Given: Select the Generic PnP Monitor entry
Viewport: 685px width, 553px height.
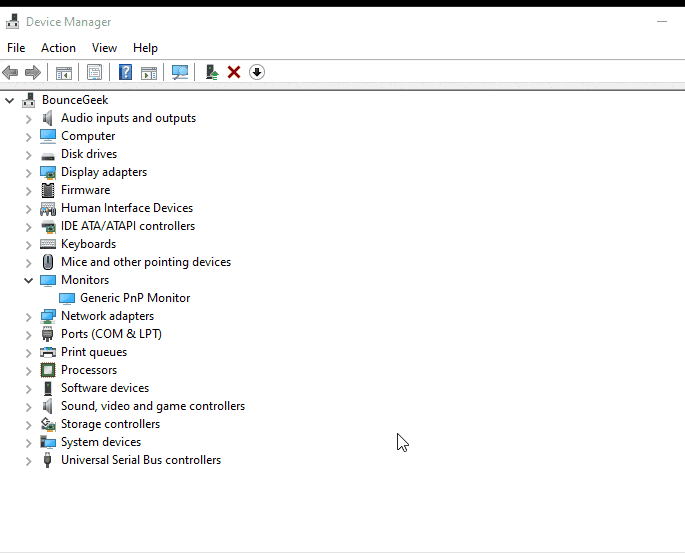Looking at the screenshot, I should (x=135, y=298).
